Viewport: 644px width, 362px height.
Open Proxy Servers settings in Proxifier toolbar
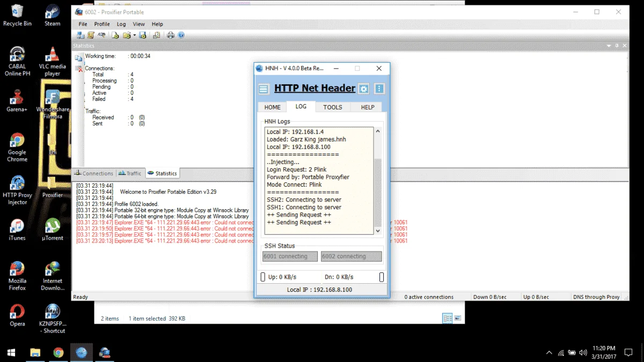(80, 35)
